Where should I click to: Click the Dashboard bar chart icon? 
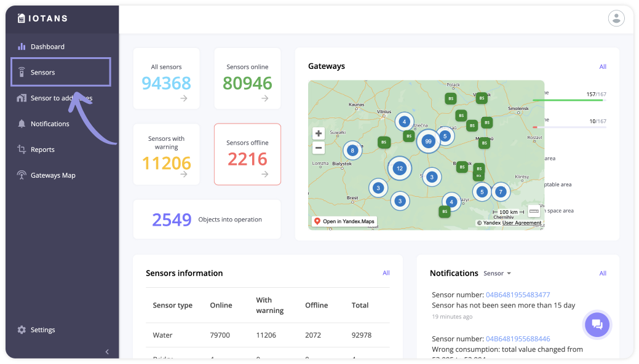(22, 47)
